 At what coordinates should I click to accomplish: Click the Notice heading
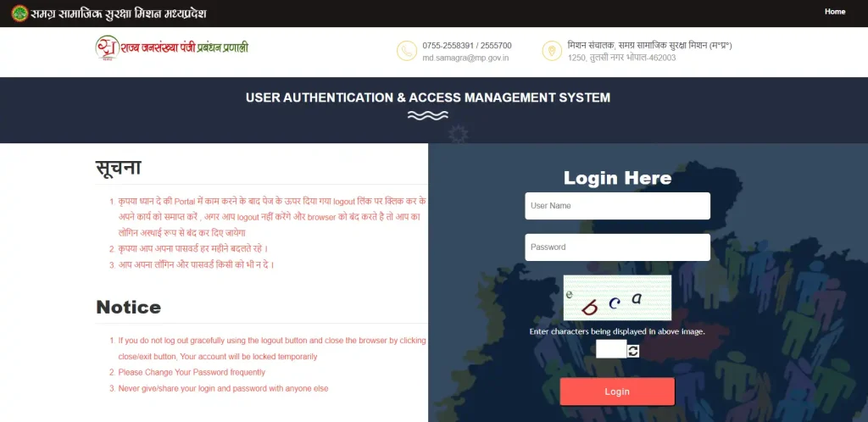pos(129,307)
